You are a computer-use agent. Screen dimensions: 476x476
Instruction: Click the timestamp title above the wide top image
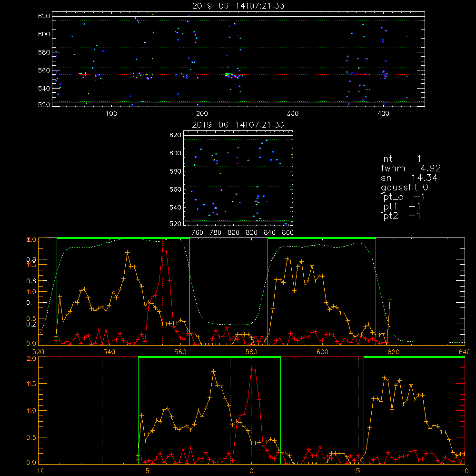(x=238, y=6)
